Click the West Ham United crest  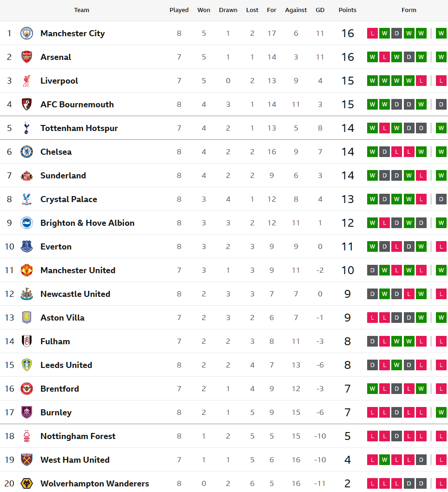click(x=27, y=460)
